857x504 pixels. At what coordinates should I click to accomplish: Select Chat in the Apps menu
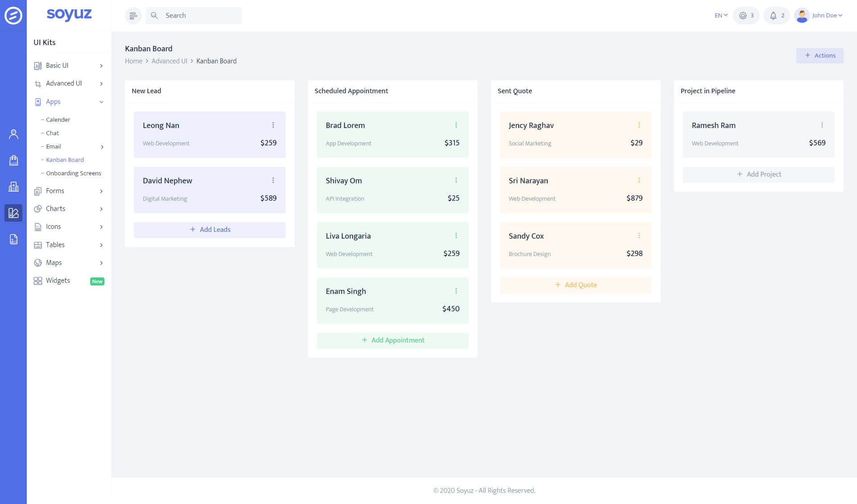(x=52, y=132)
